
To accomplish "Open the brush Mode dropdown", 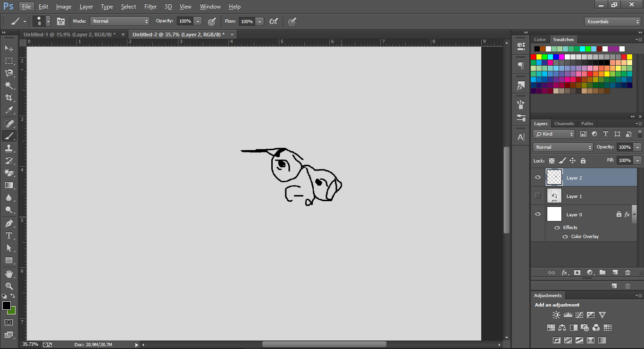I will (x=120, y=21).
